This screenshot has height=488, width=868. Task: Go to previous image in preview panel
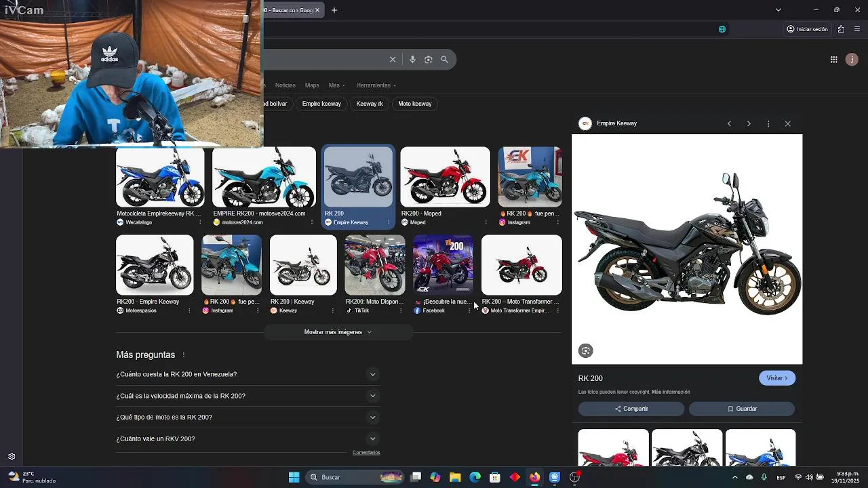point(729,123)
